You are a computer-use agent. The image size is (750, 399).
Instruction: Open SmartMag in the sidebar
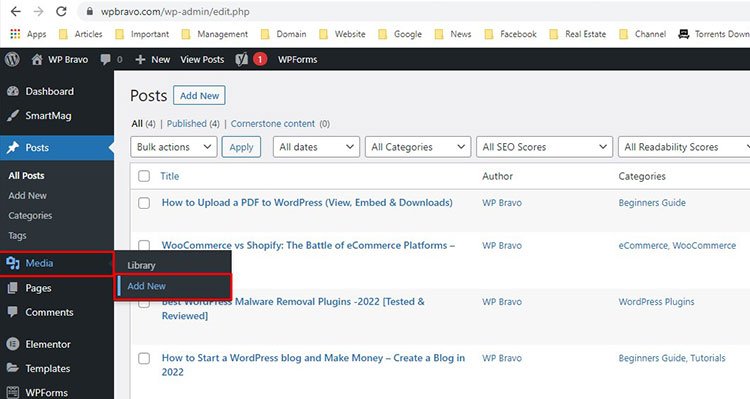coord(57,116)
